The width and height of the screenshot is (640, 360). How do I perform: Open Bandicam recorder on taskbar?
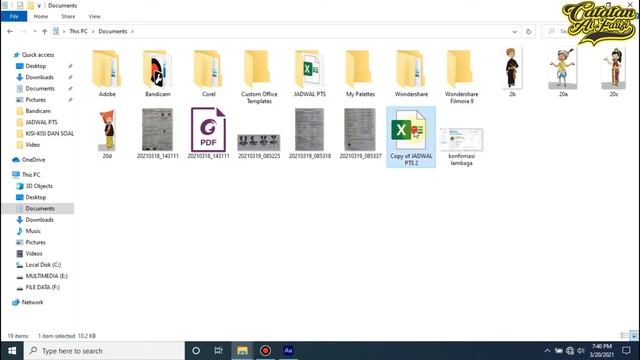click(x=265, y=351)
